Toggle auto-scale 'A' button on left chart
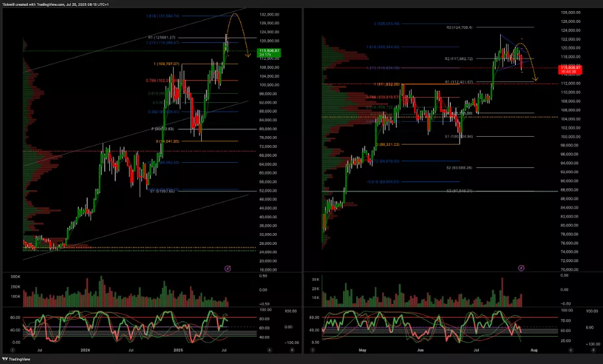 [270, 350]
